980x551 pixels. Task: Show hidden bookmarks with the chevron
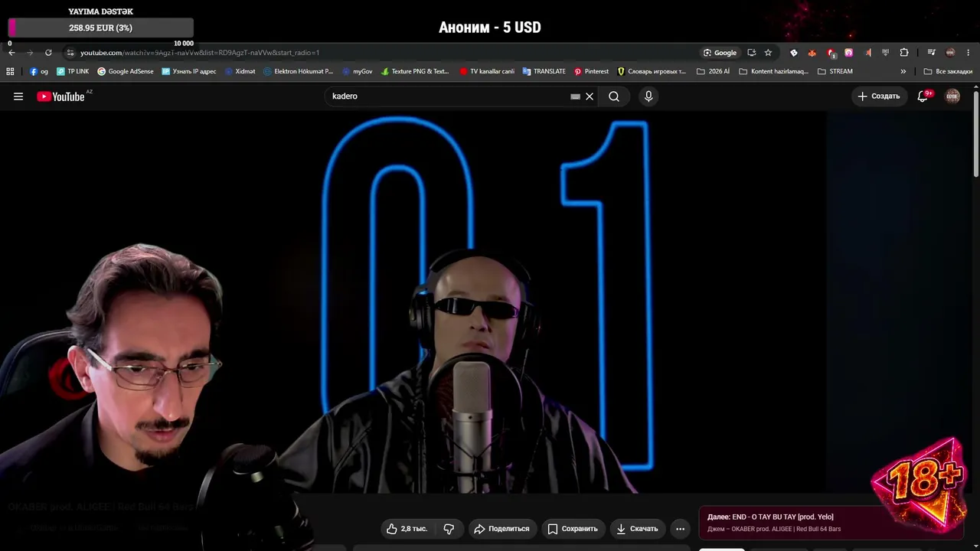point(903,71)
